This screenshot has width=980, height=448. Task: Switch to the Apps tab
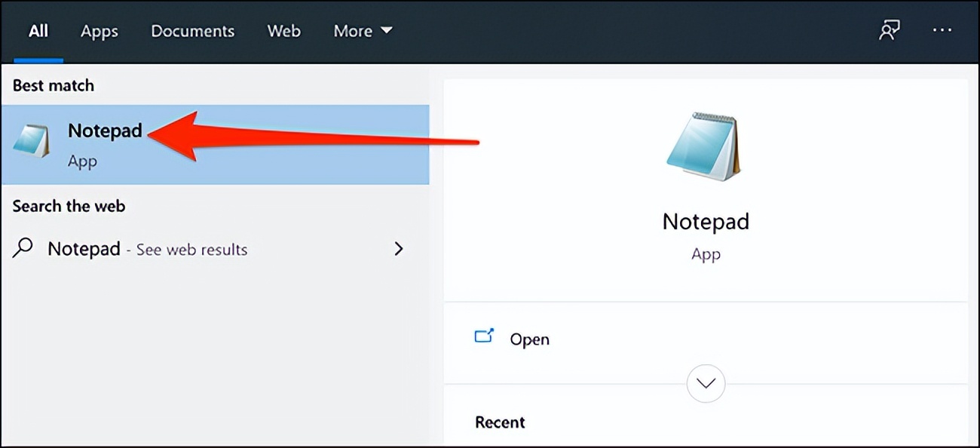point(100,31)
